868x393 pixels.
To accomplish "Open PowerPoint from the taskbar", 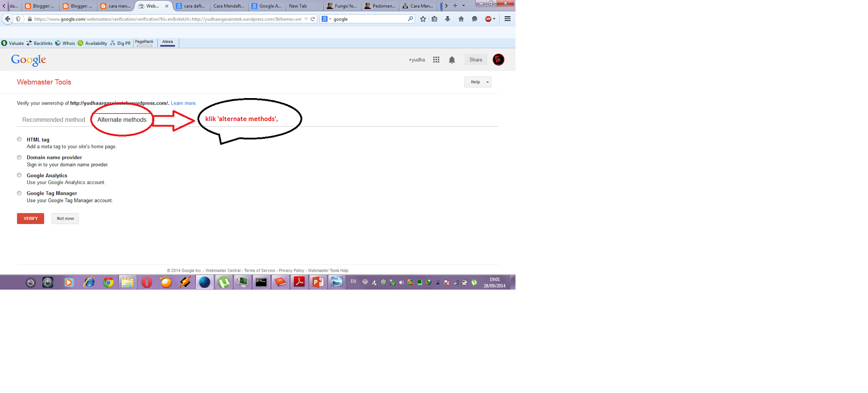I will 318,282.
